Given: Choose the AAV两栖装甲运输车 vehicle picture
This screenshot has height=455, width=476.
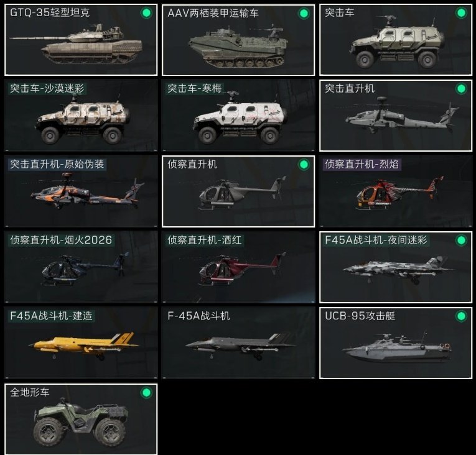Looking at the screenshot, I should pos(238,47).
